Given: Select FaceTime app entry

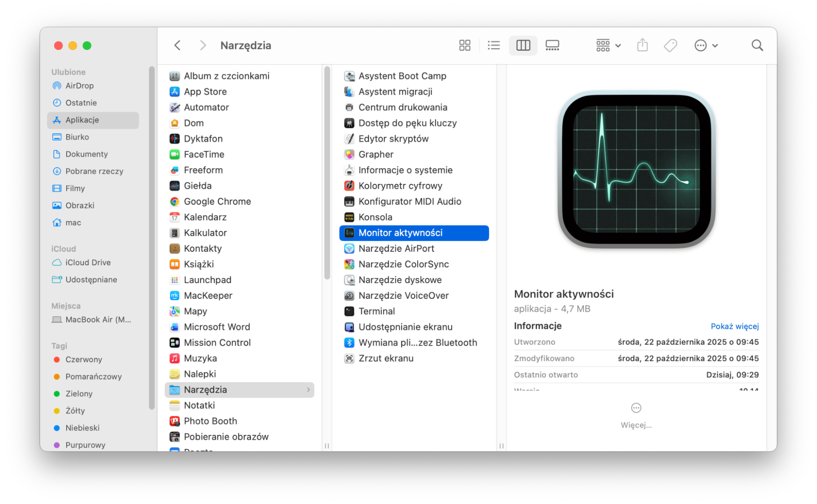Looking at the screenshot, I should tap(240, 155).
